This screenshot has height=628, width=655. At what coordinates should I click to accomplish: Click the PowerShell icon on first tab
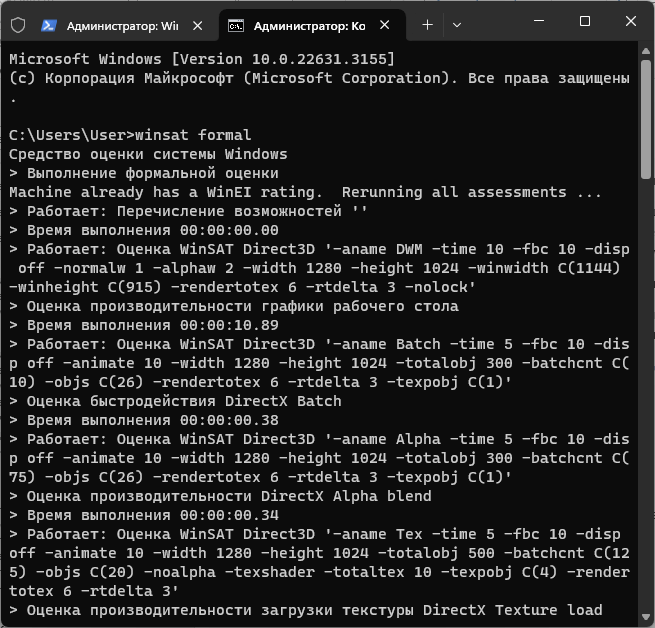50,24
